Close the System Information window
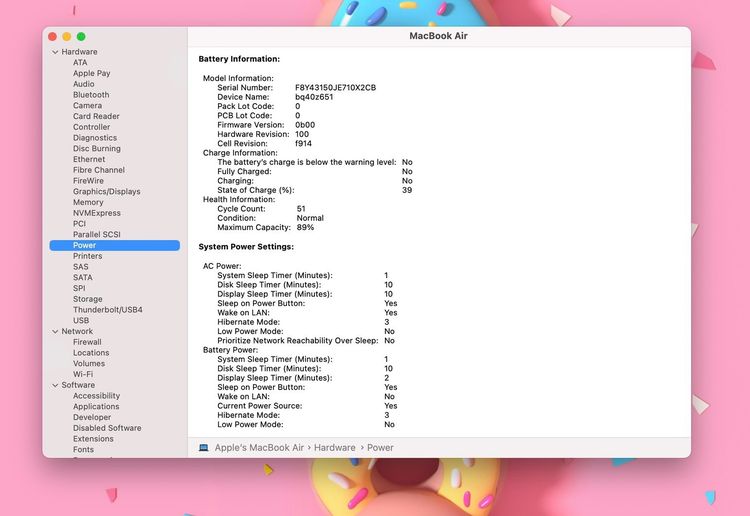The image size is (750, 516). [53, 37]
